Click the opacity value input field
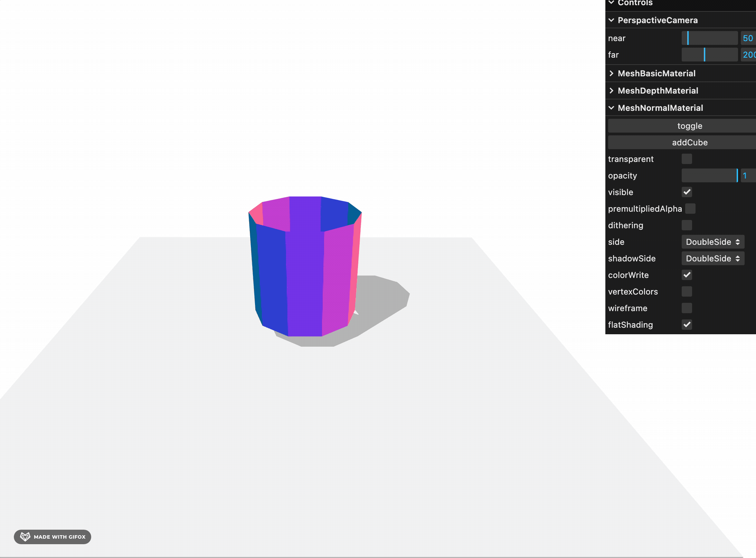The width and height of the screenshot is (756, 558). (748, 175)
